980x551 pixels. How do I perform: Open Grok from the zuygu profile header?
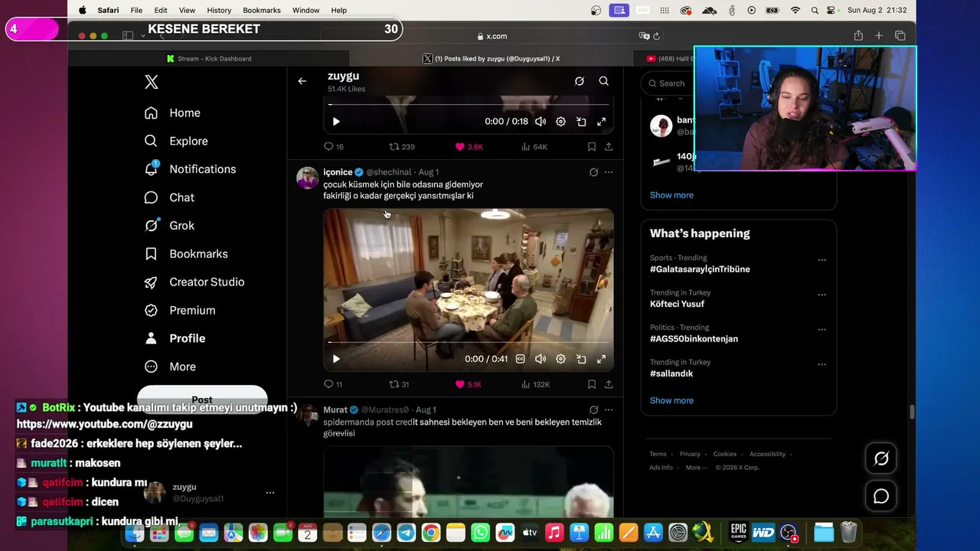pyautogui.click(x=580, y=81)
